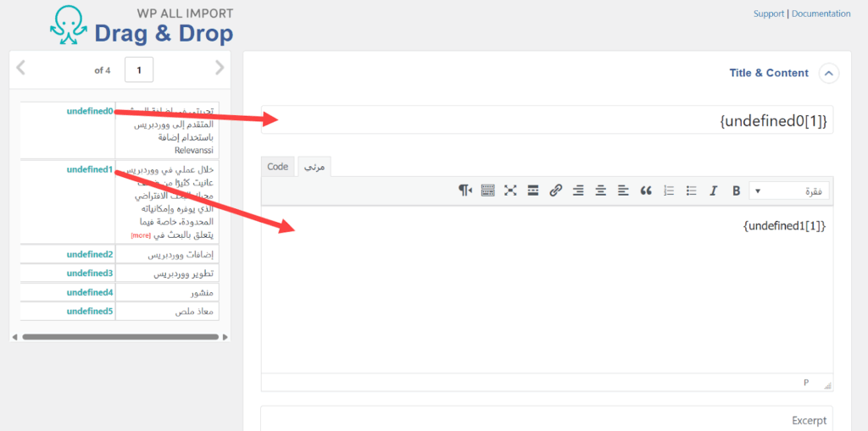The width and height of the screenshot is (868, 431).
Task: Add a blockquote to the content
Action: tap(646, 191)
